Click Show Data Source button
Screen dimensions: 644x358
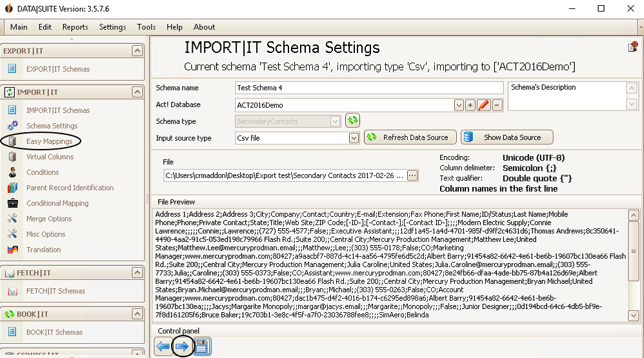click(507, 137)
